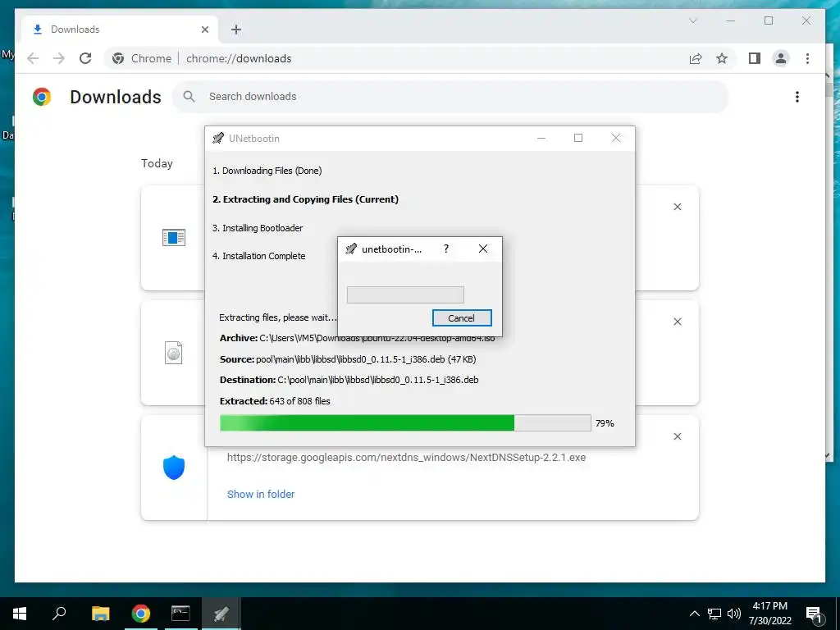Viewport: 840px width, 630px height.
Task: Click '1. Downloading Files (Done)' text
Action: tap(267, 171)
